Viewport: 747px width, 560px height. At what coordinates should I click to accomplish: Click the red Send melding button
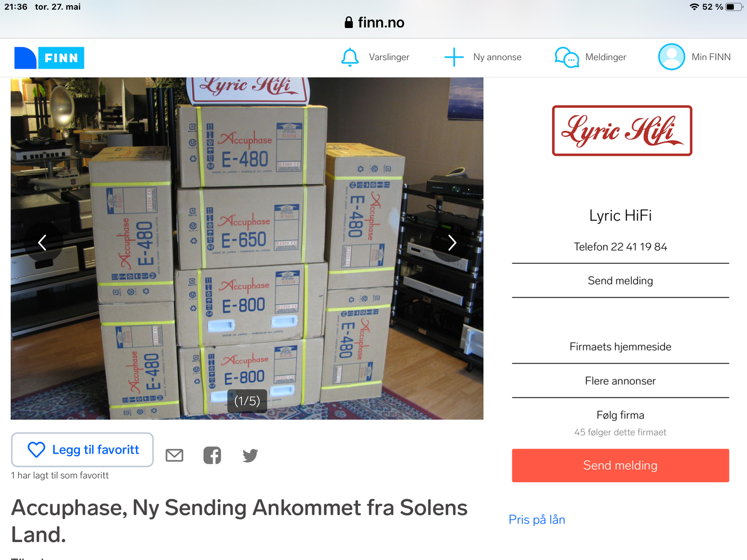tap(620, 466)
